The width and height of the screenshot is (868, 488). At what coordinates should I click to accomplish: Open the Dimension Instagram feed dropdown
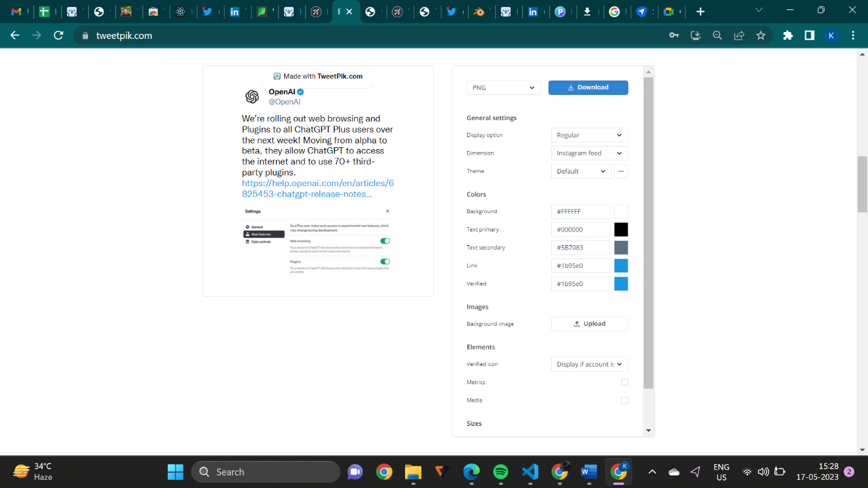(x=589, y=153)
